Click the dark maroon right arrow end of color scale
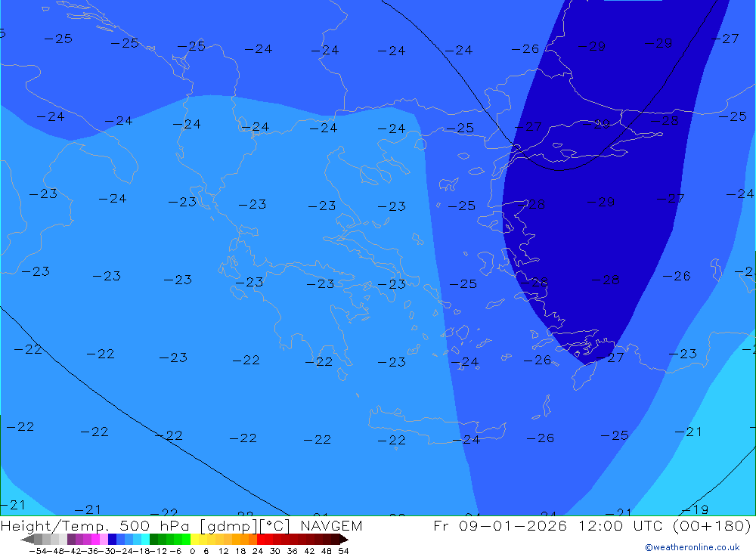The image size is (756, 554). coord(343,539)
